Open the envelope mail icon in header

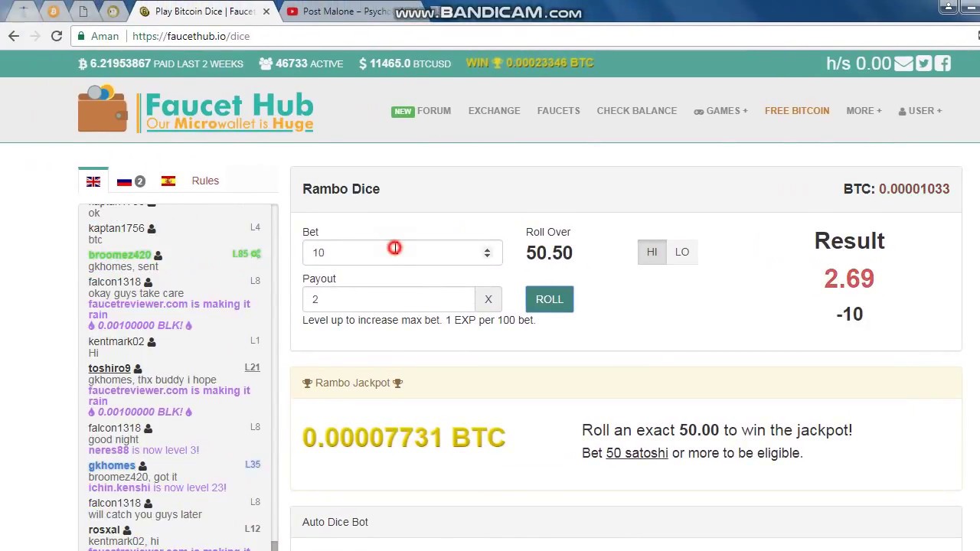click(903, 64)
